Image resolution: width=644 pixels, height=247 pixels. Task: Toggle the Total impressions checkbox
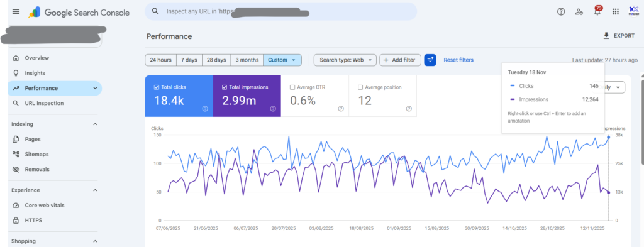(225, 87)
